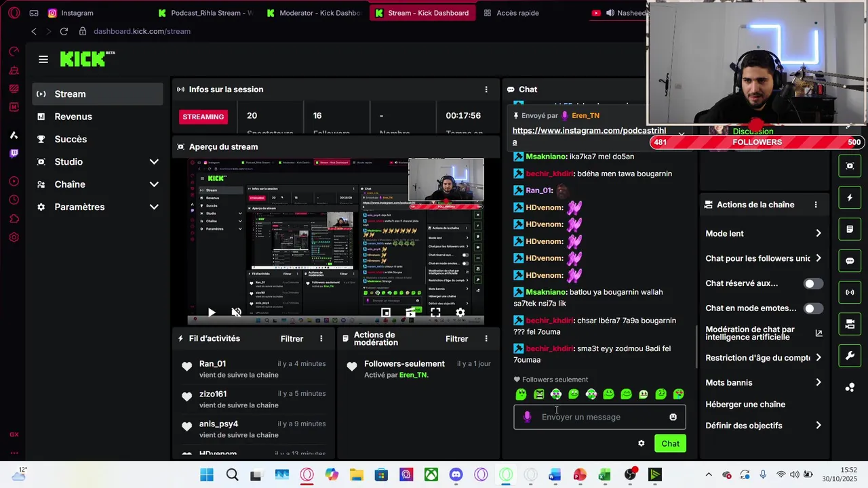Image resolution: width=868 pixels, height=488 pixels.
Task: Click the message input field
Action: click(599, 417)
